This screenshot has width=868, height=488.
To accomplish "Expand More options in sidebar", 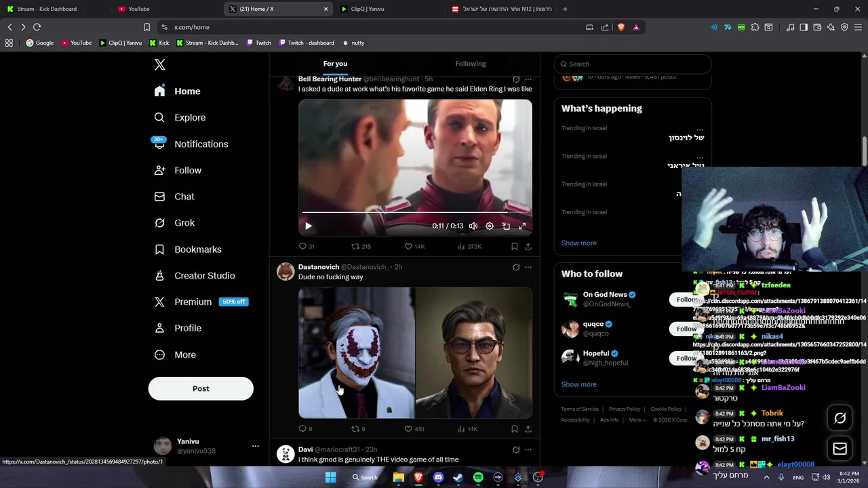I will (175, 354).
